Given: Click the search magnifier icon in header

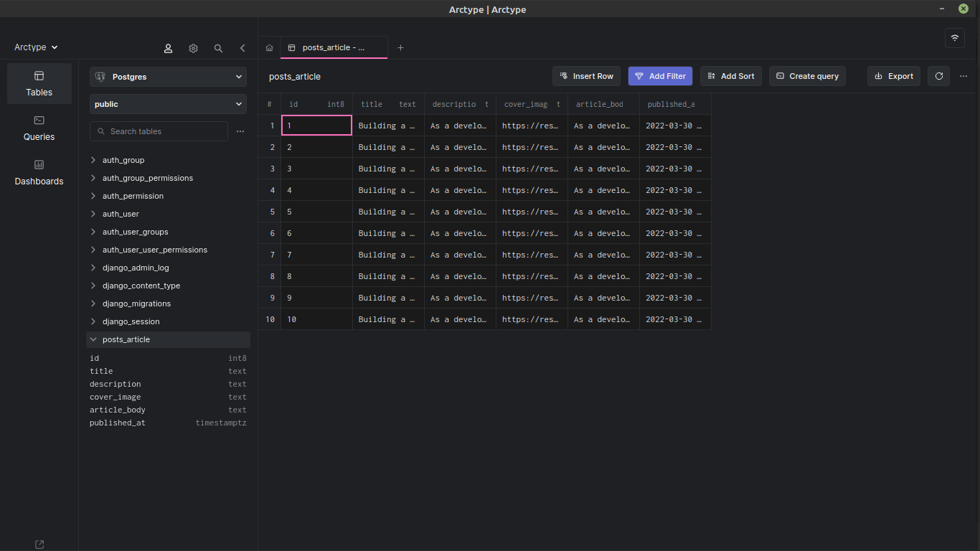Looking at the screenshot, I should click(218, 48).
